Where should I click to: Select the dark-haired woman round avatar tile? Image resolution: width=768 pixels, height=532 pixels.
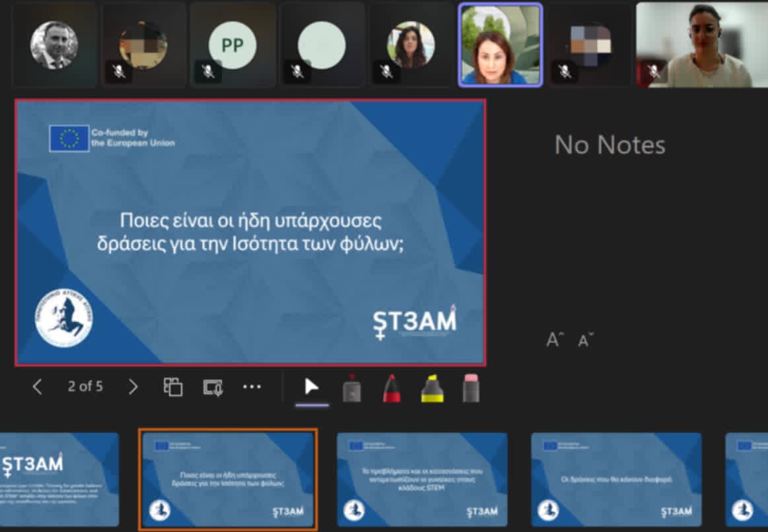411,45
